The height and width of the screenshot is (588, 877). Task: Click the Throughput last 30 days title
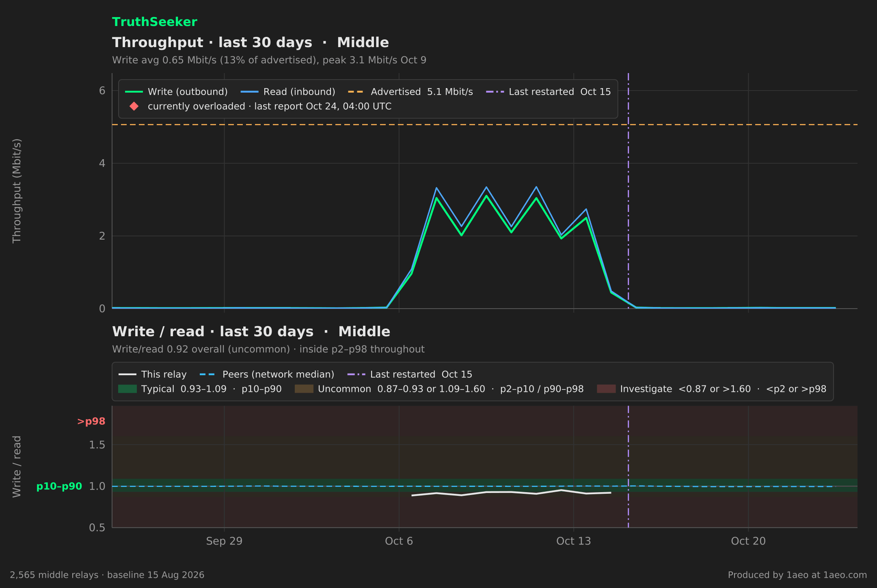tap(250, 43)
